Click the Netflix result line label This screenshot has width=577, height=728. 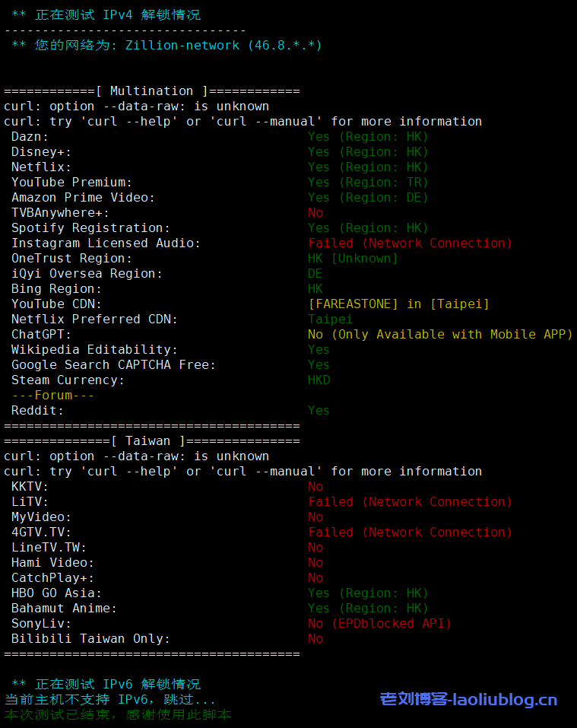[41, 167]
